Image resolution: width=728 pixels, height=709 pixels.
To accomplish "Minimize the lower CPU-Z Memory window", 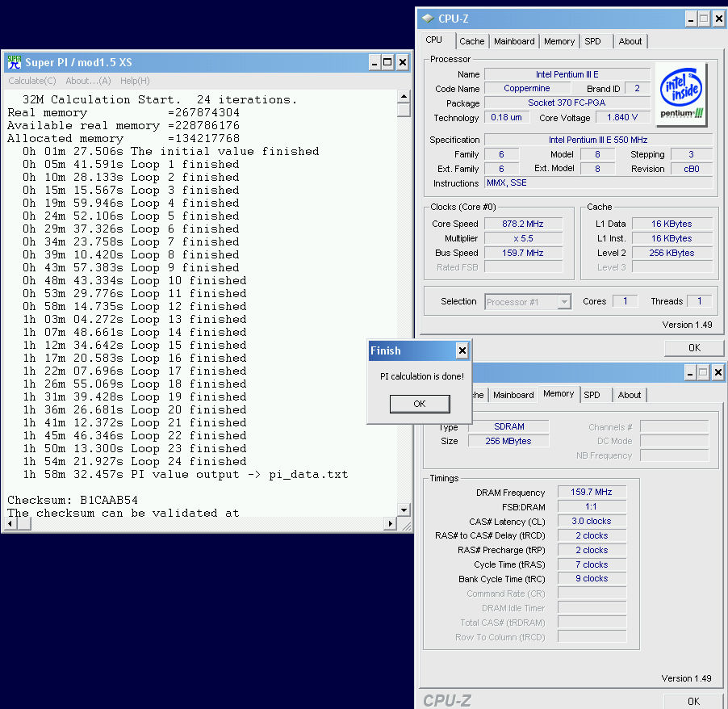I will pos(690,372).
